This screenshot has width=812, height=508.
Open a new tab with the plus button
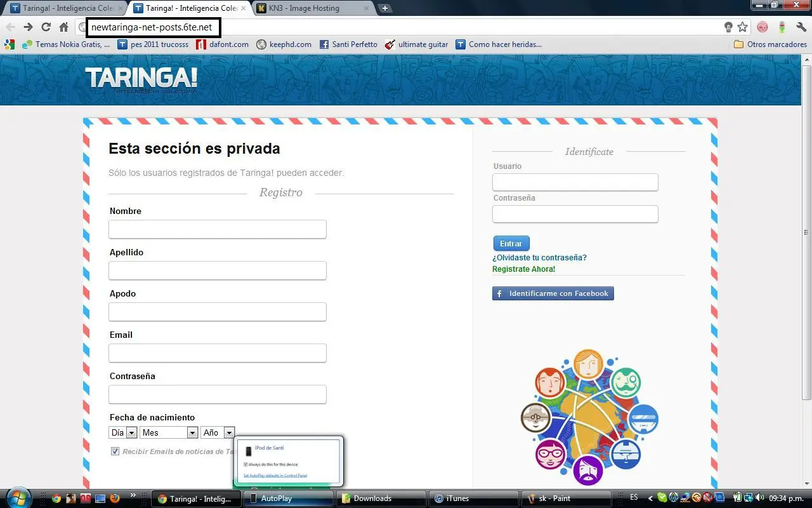pyautogui.click(x=385, y=8)
